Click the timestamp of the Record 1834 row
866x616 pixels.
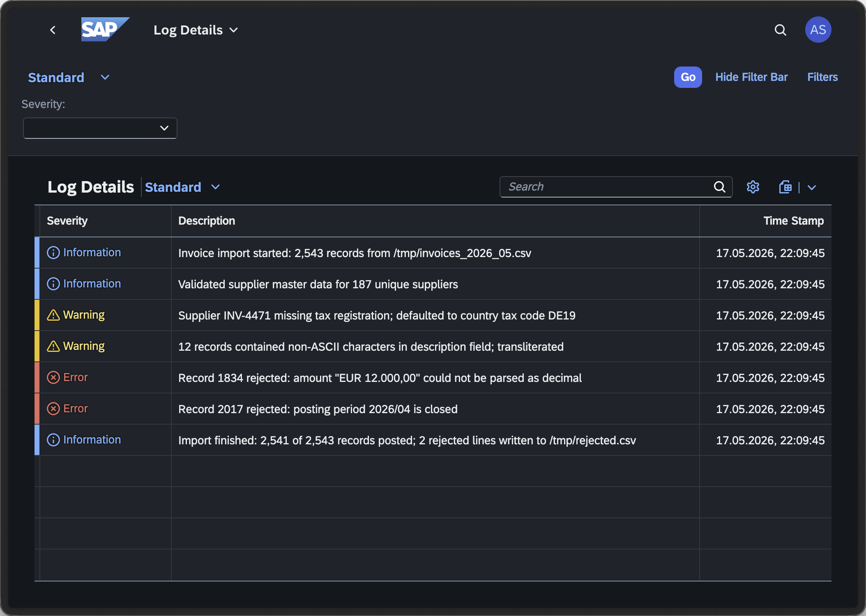click(770, 378)
